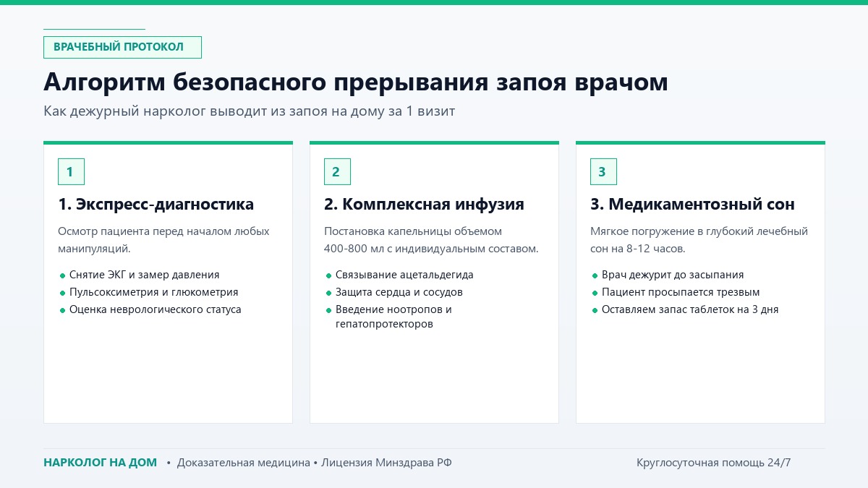Click the number 2 step badge
The height and width of the screenshot is (488, 868).
[337, 172]
